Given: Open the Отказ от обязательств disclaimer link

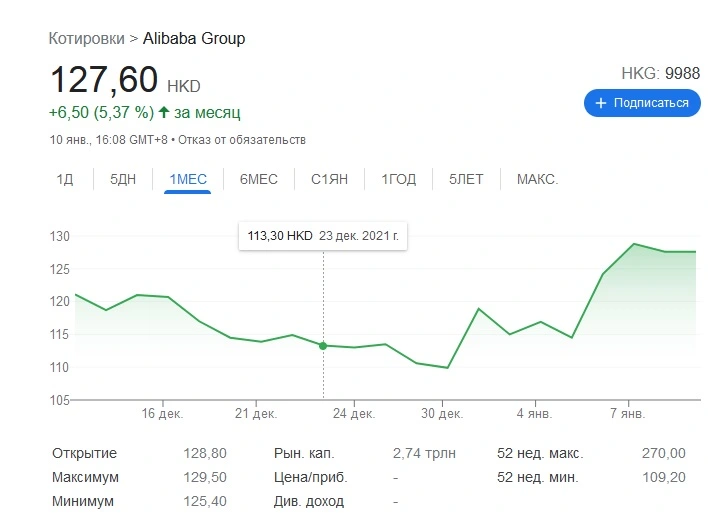Looking at the screenshot, I should tap(242, 140).
